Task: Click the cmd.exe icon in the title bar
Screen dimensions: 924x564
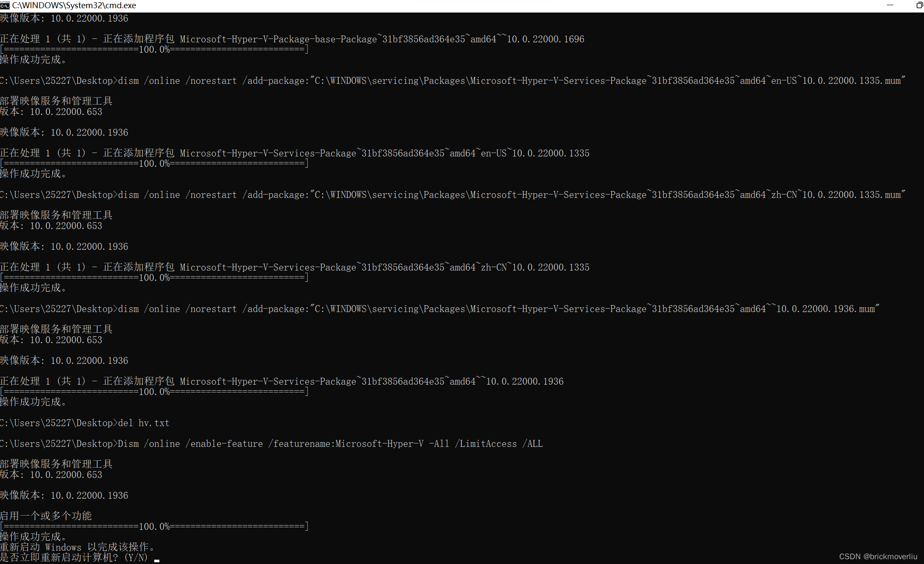Action: [x=6, y=6]
